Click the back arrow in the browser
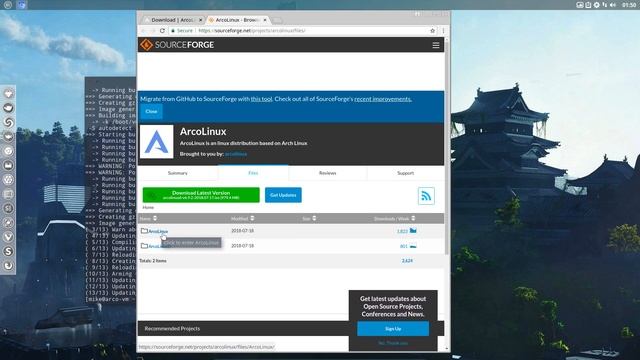This screenshot has width=640, height=360. (143, 31)
